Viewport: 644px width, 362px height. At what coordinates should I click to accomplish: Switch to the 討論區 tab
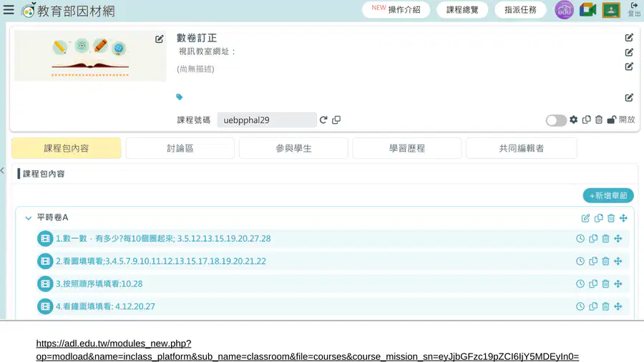click(180, 148)
